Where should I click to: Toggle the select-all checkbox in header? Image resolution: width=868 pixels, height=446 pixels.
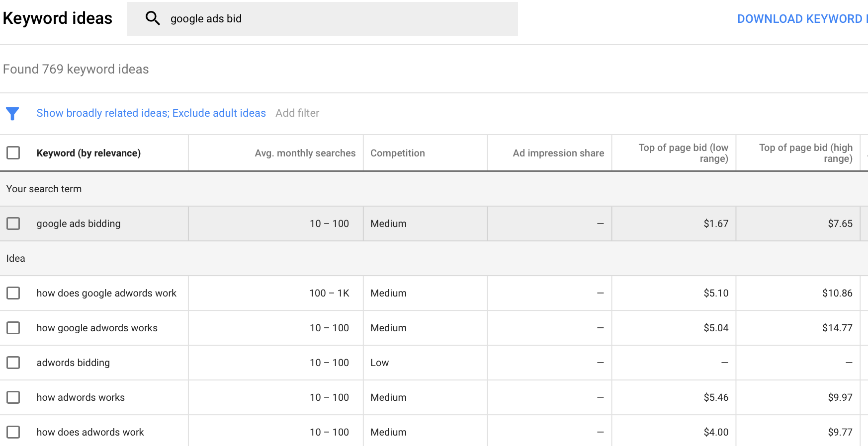[13, 152]
